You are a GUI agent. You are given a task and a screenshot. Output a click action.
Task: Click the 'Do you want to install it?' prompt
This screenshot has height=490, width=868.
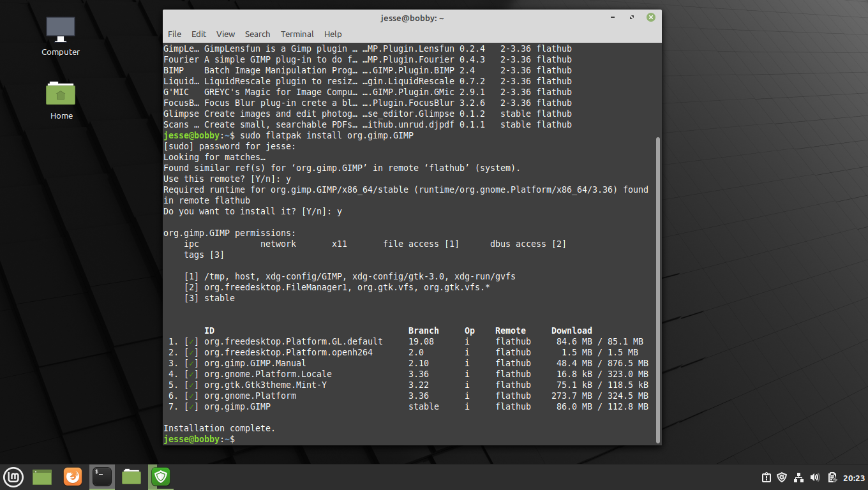[x=253, y=211]
